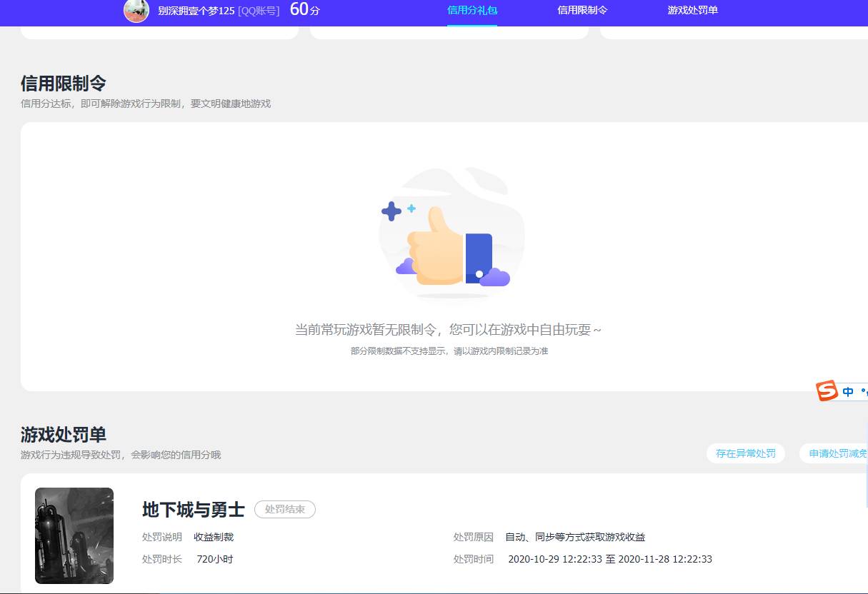Click the purple phone shape in the illustration
Viewport: 868px width, 594px height.
[479, 253]
